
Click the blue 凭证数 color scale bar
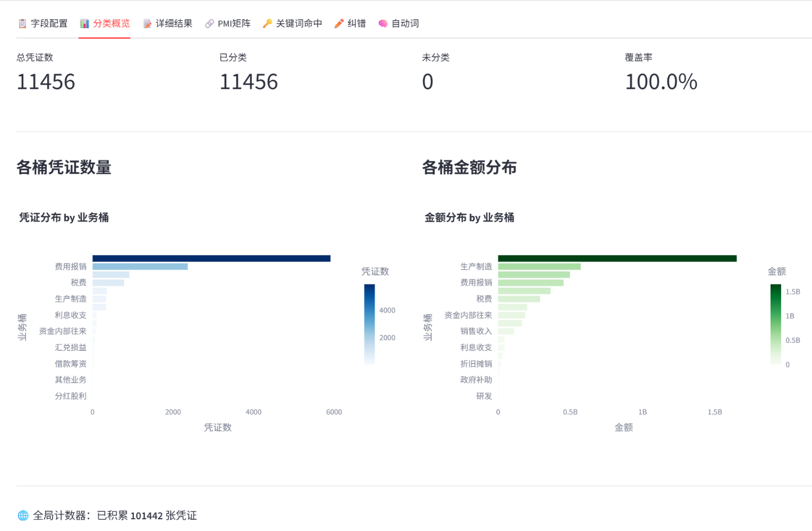click(x=370, y=324)
